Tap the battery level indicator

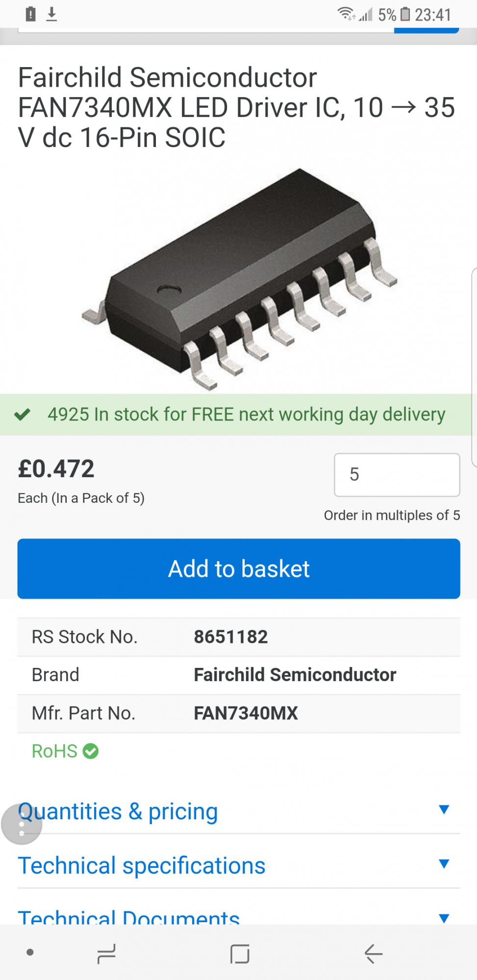(404, 15)
